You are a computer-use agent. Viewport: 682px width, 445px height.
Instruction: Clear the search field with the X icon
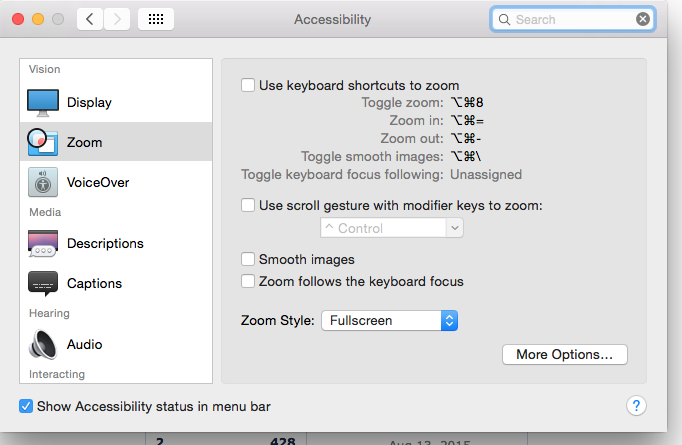(643, 19)
